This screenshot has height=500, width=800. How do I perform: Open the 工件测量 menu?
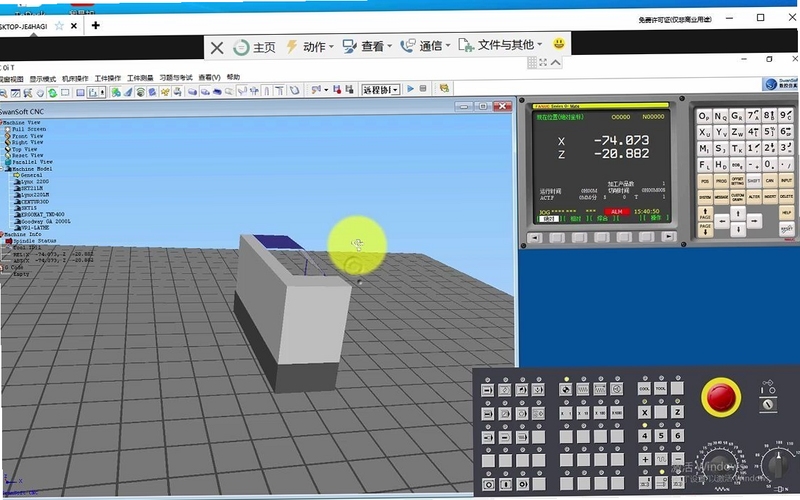(140, 78)
